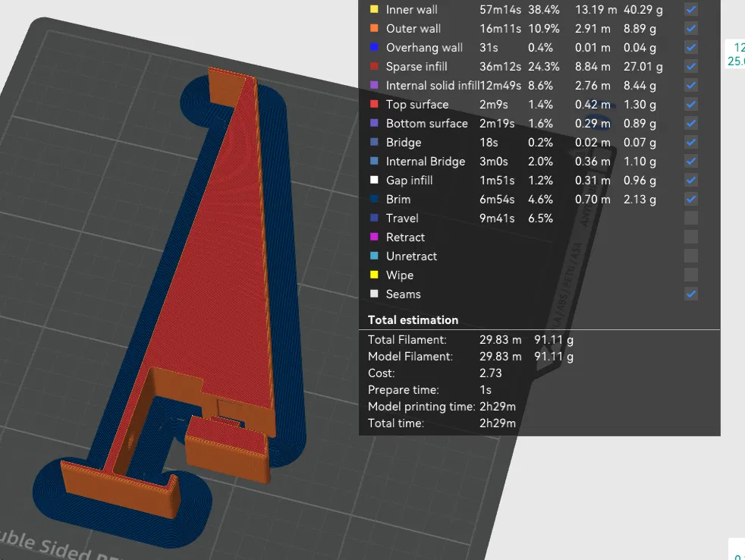Click the red Top surface color swatch

[x=374, y=104]
